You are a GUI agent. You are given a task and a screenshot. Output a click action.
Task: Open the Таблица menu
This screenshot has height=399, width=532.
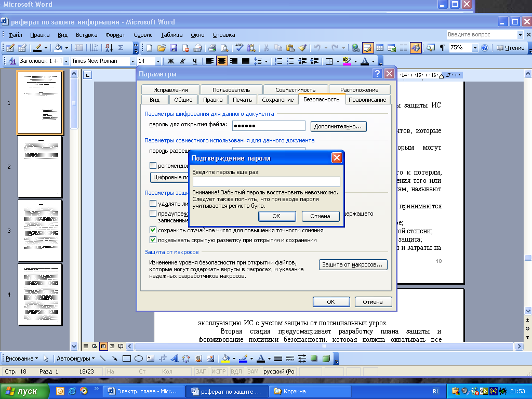(x=171, y=35)
